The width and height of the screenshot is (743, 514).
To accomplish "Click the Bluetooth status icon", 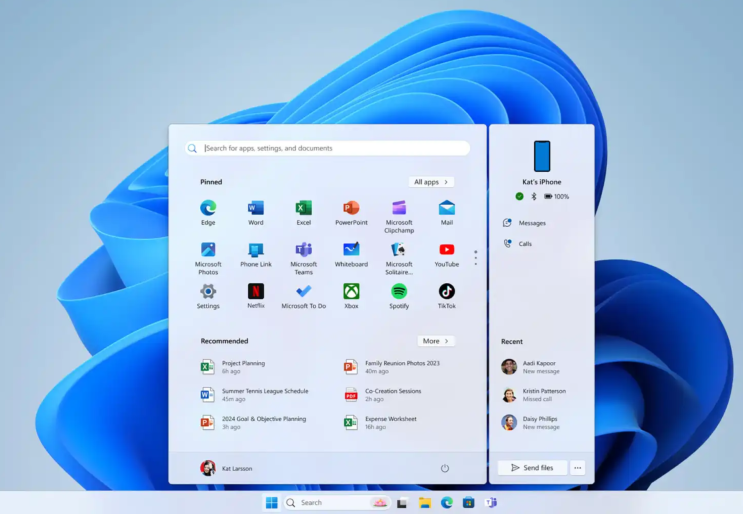I will point(534,196).
